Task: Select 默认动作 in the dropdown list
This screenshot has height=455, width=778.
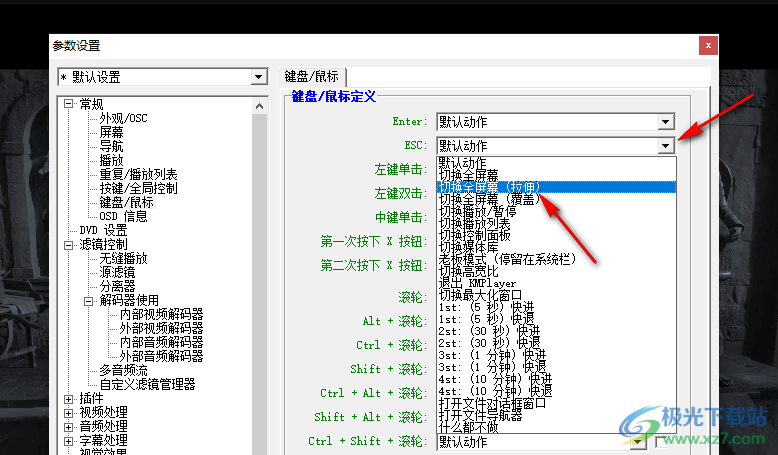Action: coord(556,163)
